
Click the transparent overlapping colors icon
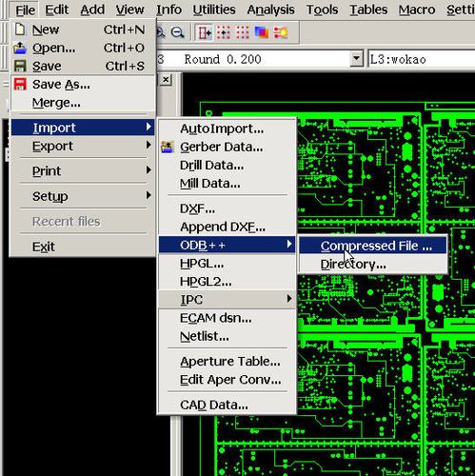(262, 32)
